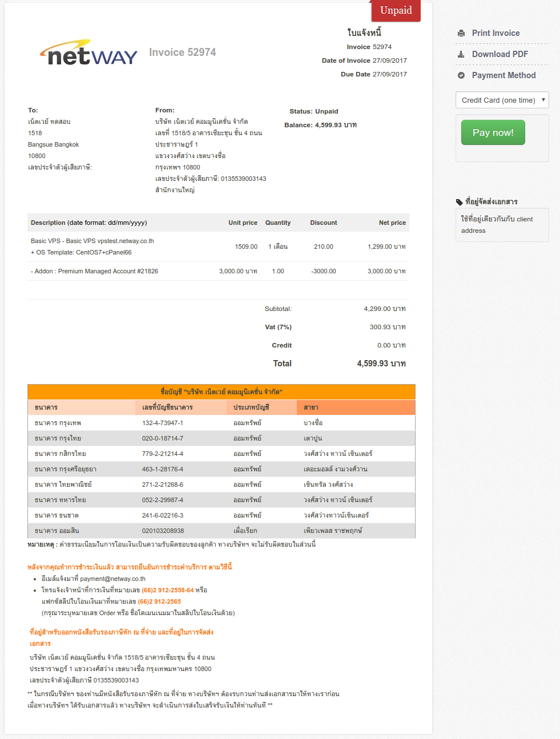Click the Total amount 4,599.93 บาท
Viewport: 560px width, 739px height.
(381, 363)
